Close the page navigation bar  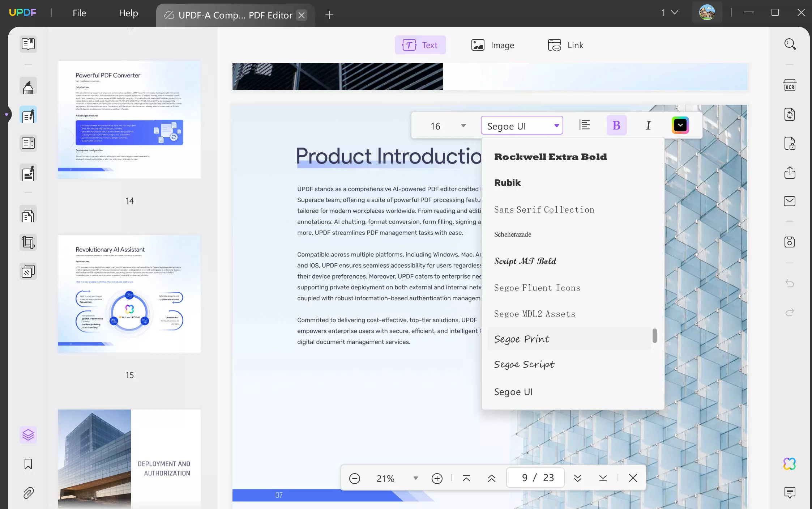click(633, 478)
